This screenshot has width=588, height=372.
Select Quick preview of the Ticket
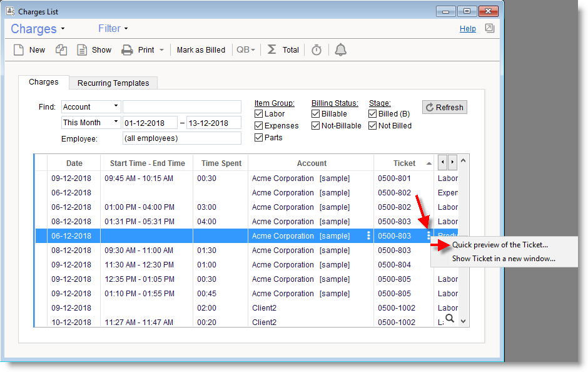pos(500,245)
